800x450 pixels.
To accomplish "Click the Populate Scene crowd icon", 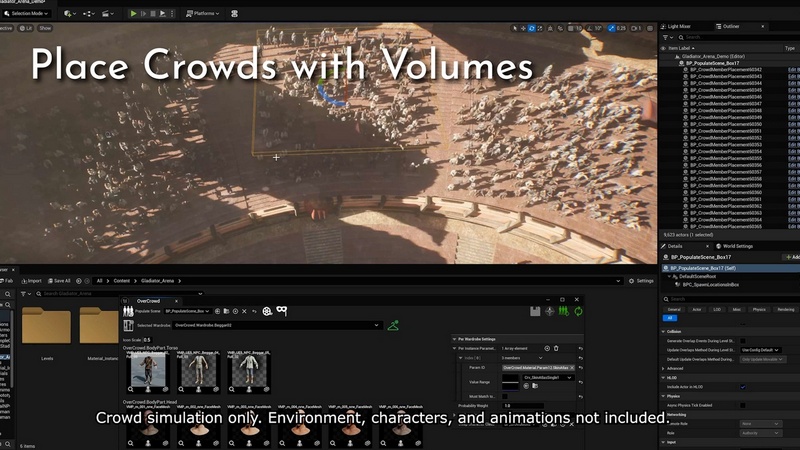I will tap(128, 311).
